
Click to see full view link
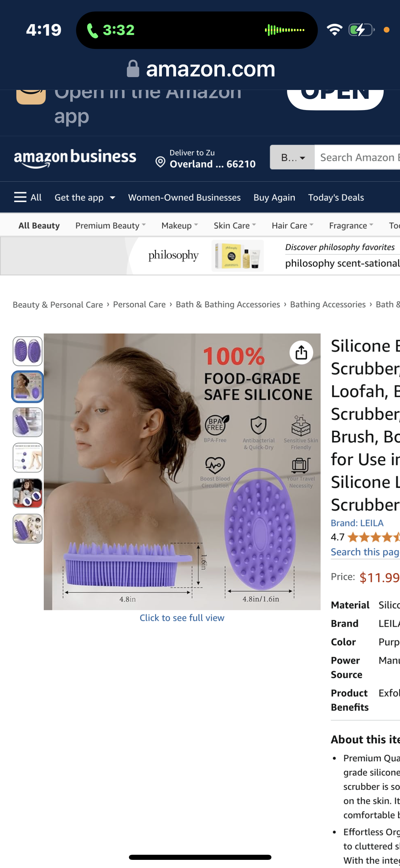pos(182,618)
